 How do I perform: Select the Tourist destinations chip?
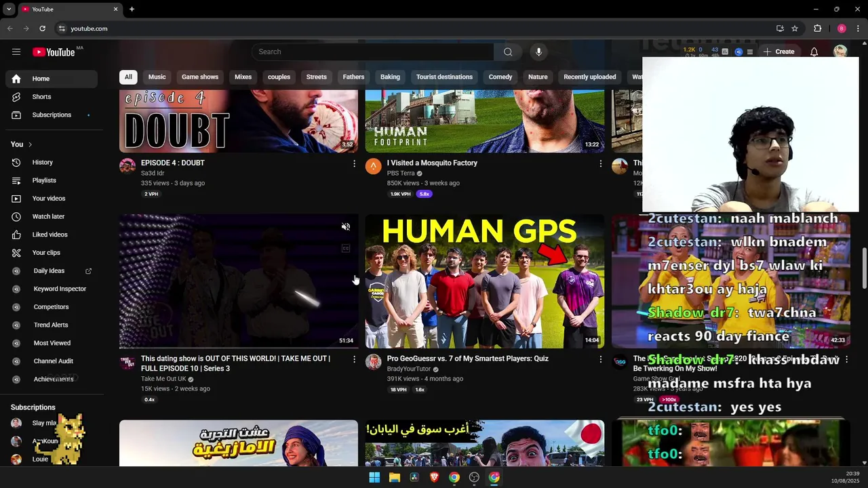pyautogui.click(x=444, y=77)
